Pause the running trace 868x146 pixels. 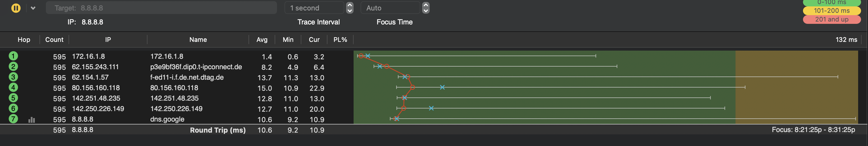pos(16,8)
